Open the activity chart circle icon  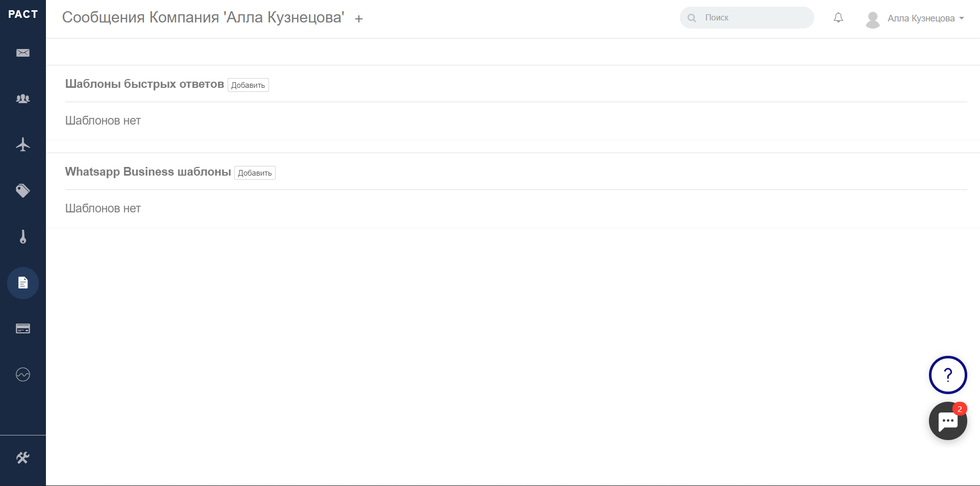pyautogui.click(x=23, y=375)
